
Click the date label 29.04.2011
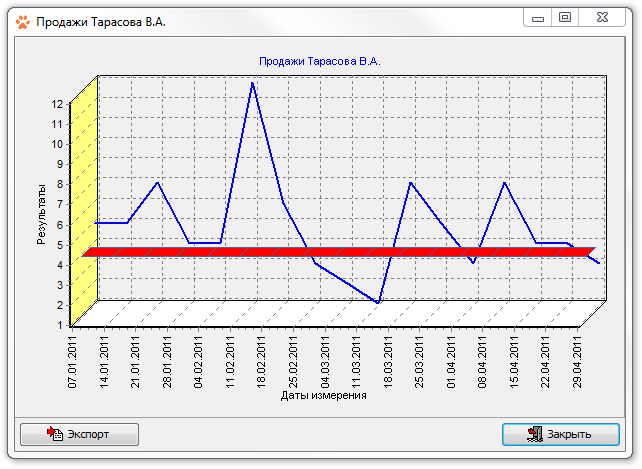[x=578, y=362]
